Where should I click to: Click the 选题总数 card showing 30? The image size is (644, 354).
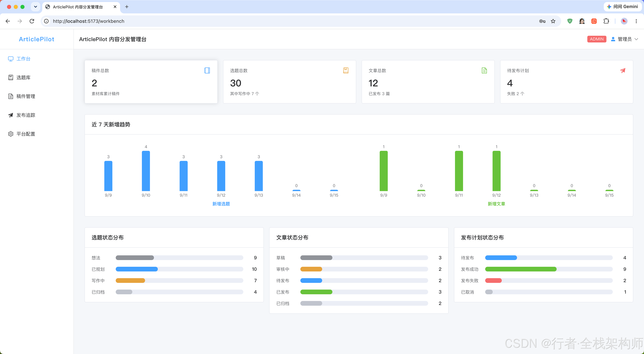[x=289, y=82]
